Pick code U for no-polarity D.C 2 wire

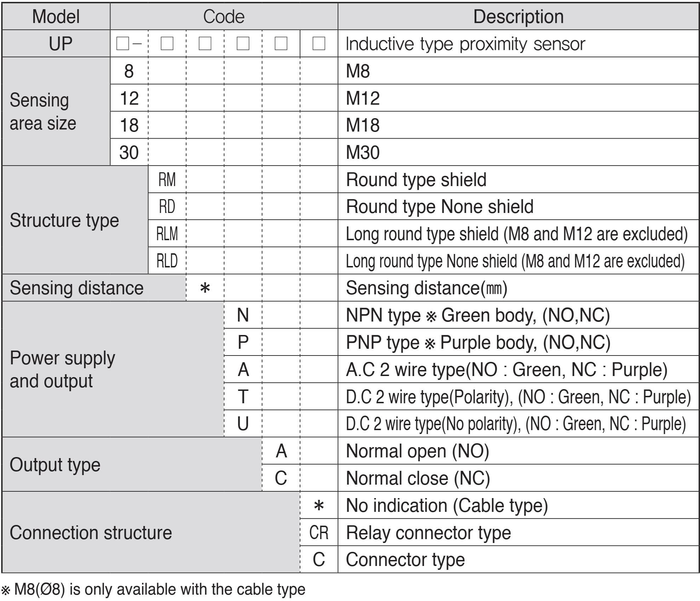(243, 424)
